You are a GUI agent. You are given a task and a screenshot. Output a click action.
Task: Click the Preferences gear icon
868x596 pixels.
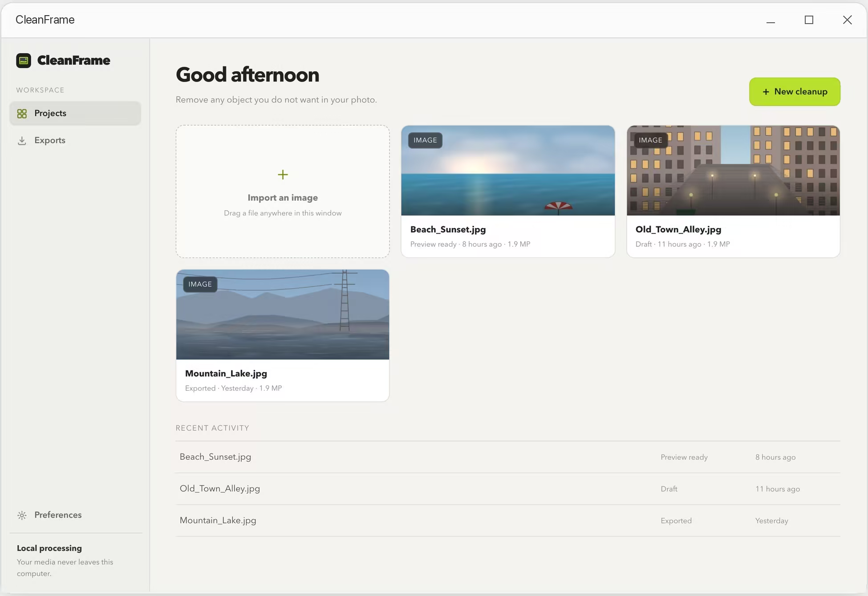[x=22, y=515]
